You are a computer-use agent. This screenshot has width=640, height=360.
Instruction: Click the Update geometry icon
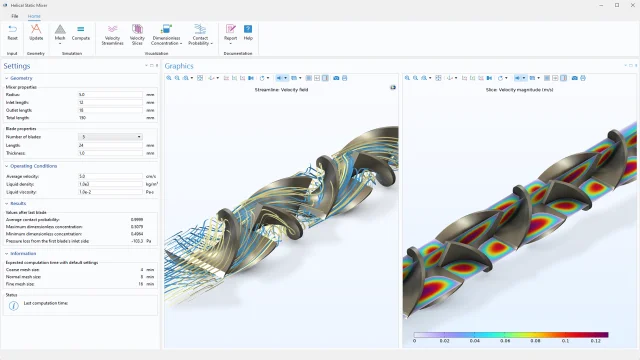pos(36,29)
